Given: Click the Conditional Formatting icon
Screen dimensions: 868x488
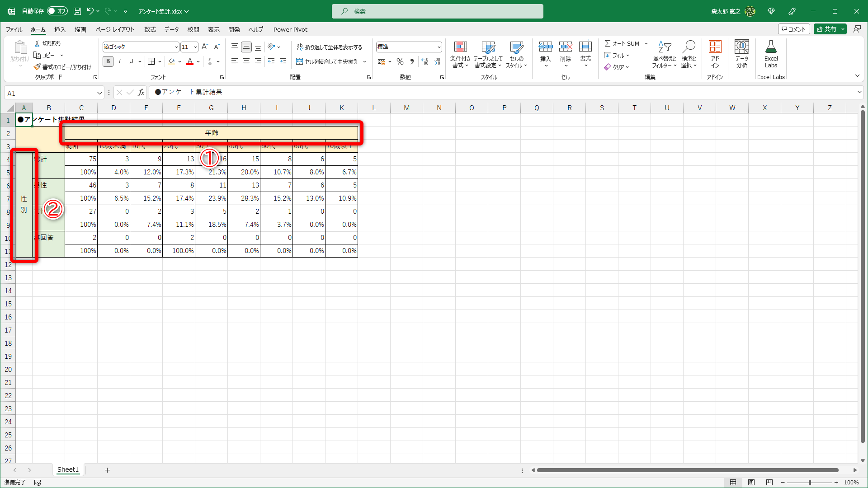Looking at the screenshot, I should click(460, 47).
